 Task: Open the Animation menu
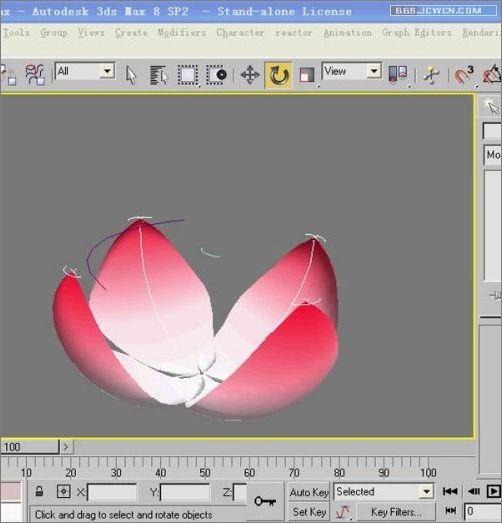[x=348, y=33]
